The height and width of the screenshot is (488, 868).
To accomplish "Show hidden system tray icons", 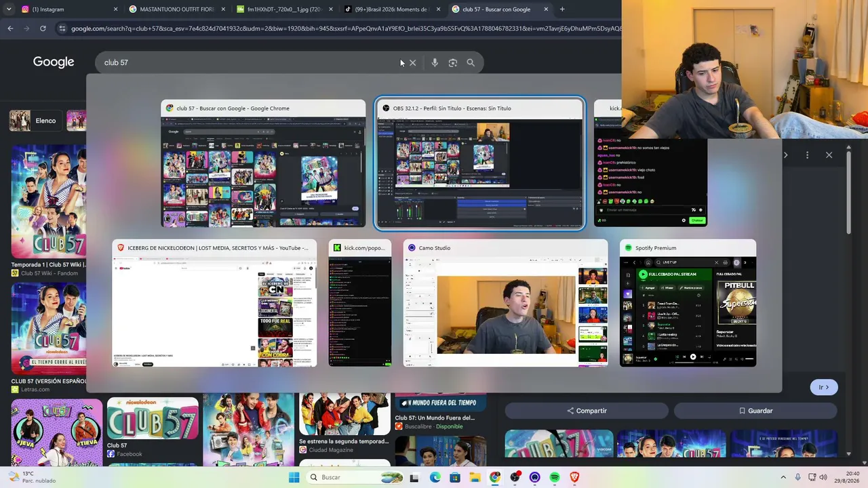I will tap(783, 477).
